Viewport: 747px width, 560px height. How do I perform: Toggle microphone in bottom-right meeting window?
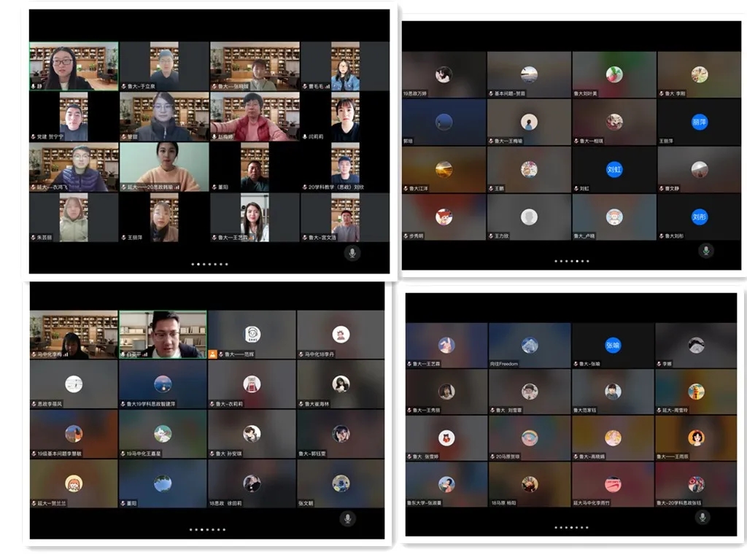(x=703, y=517)
